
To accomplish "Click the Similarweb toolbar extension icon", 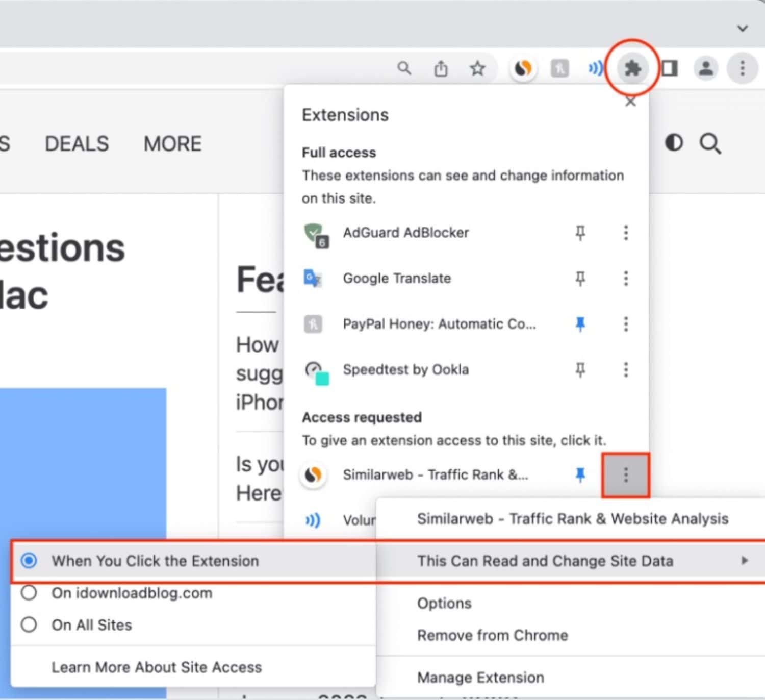I will click(x=523, y=68).
